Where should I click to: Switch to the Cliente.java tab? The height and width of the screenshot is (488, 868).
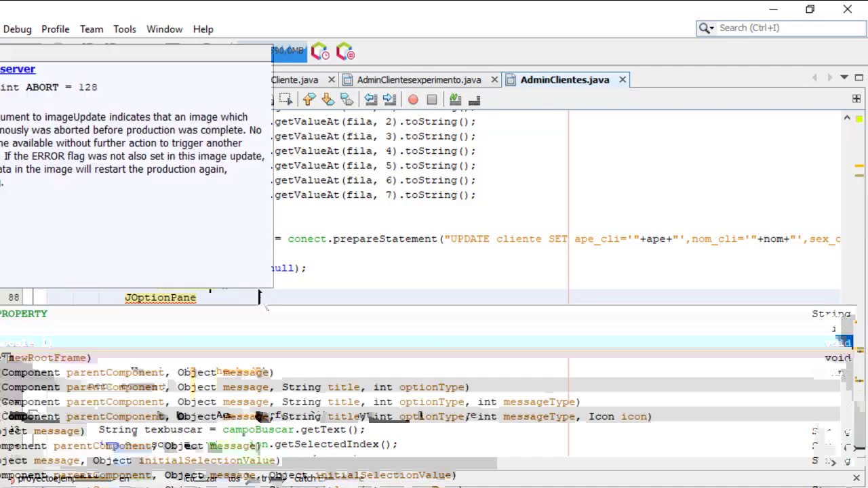295,80
